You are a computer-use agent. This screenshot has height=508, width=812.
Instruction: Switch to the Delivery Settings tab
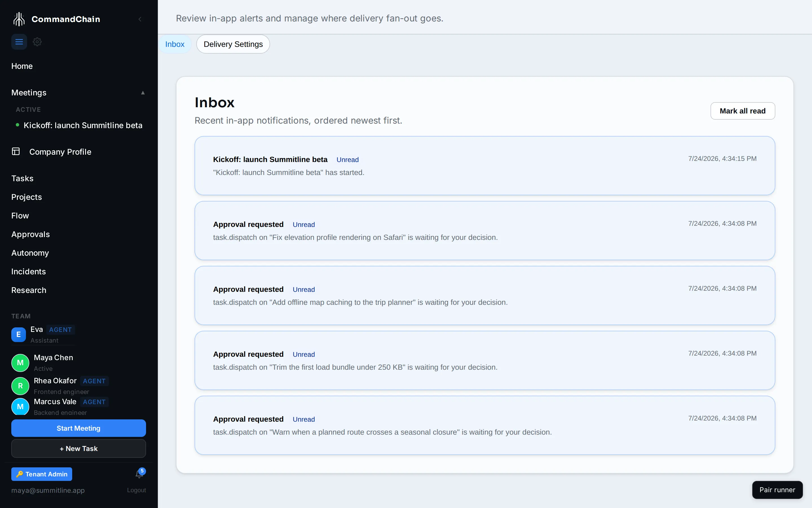pos(233,44)
